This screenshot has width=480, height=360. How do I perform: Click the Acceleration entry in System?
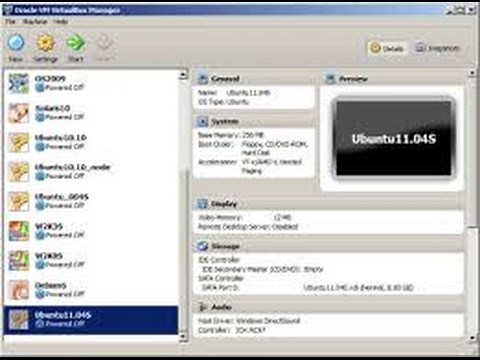point(250,166)
